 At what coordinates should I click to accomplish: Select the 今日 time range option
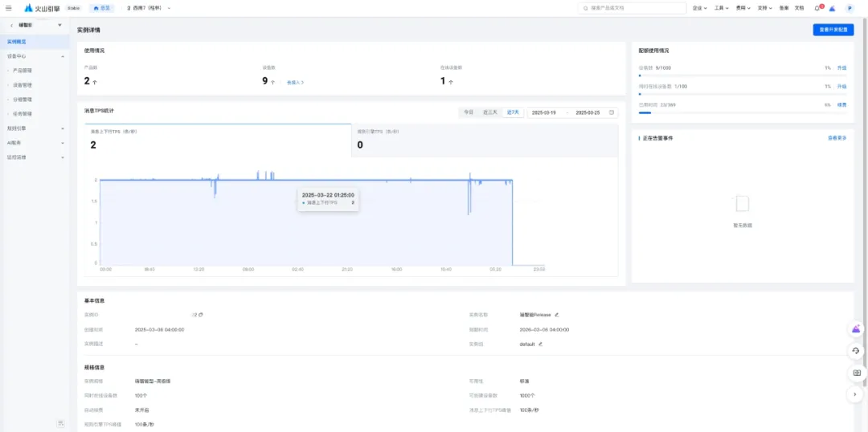[468, 112]
